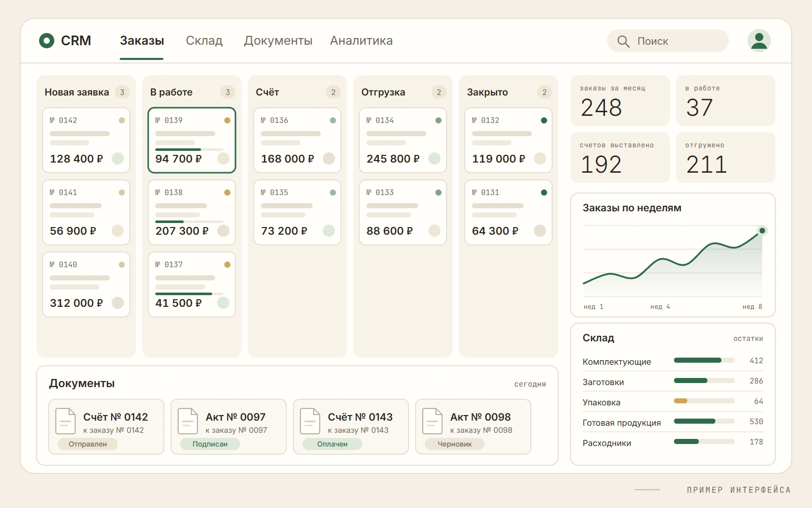Click assignee avatar on order 245 800 ₽

434,158
